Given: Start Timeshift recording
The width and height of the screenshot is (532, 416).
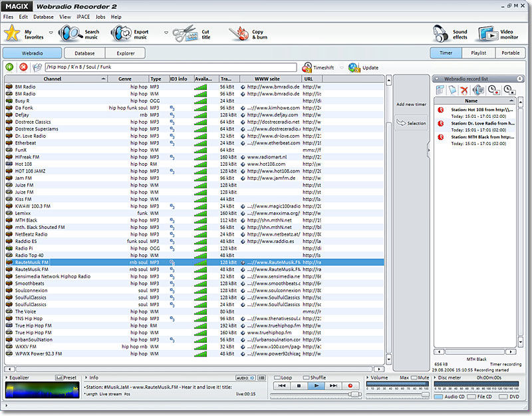Looking at the screenshot, I should click(x=318, y=68).
